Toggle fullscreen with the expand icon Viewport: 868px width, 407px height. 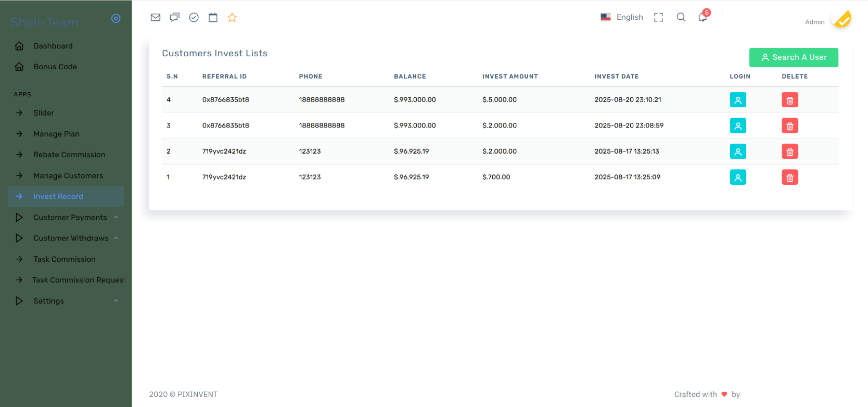pyautogui.click(x=658, y=17)
